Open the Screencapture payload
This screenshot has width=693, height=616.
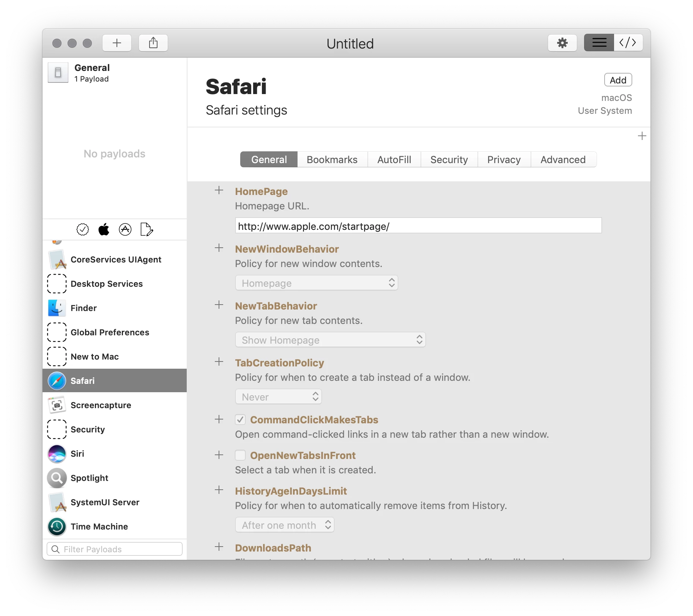tap(115, 405)
